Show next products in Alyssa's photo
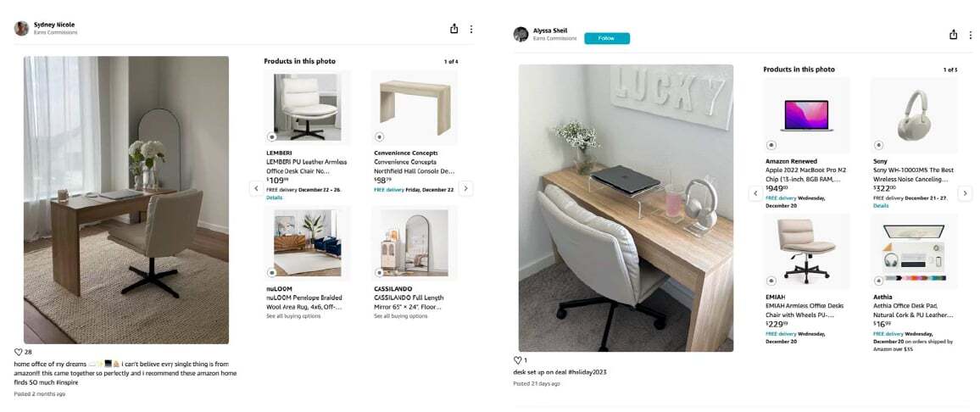This screenshot has height=412, width=980. click(965, 194)
